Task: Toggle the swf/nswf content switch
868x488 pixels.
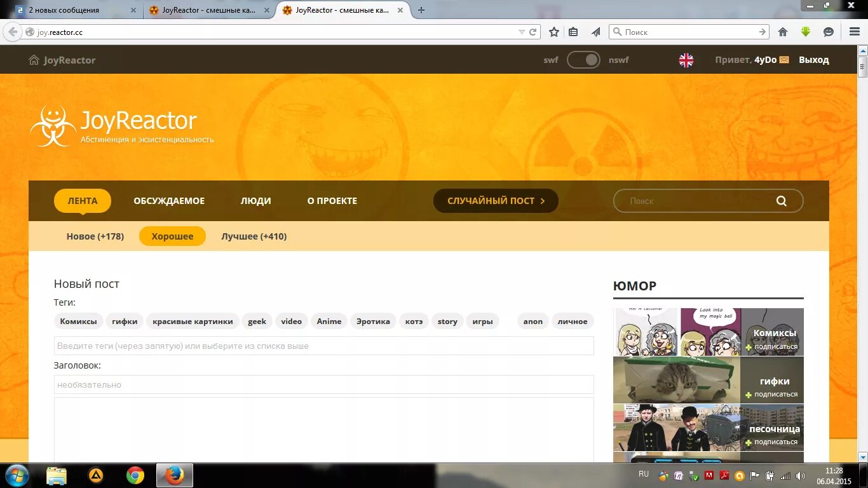Action: click(x=583, y=59)
